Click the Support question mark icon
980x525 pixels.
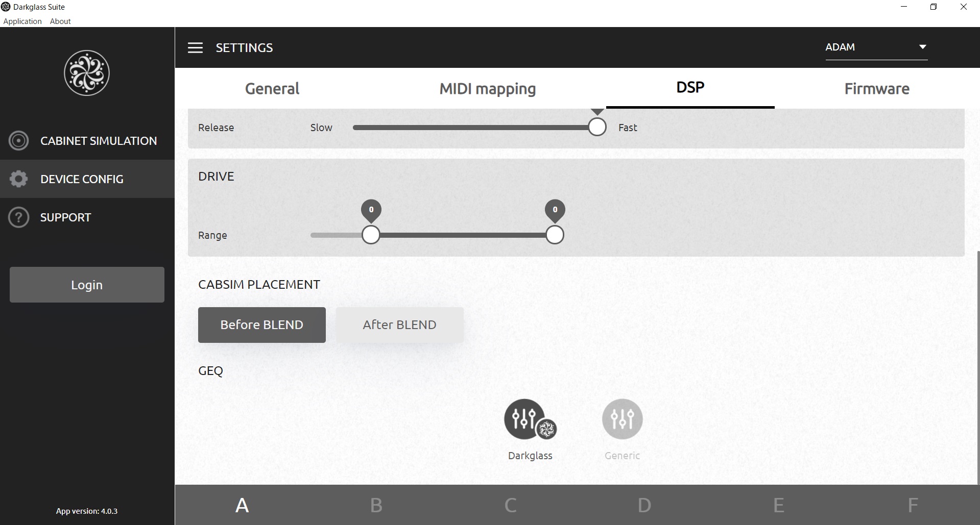tap(19, 217)
